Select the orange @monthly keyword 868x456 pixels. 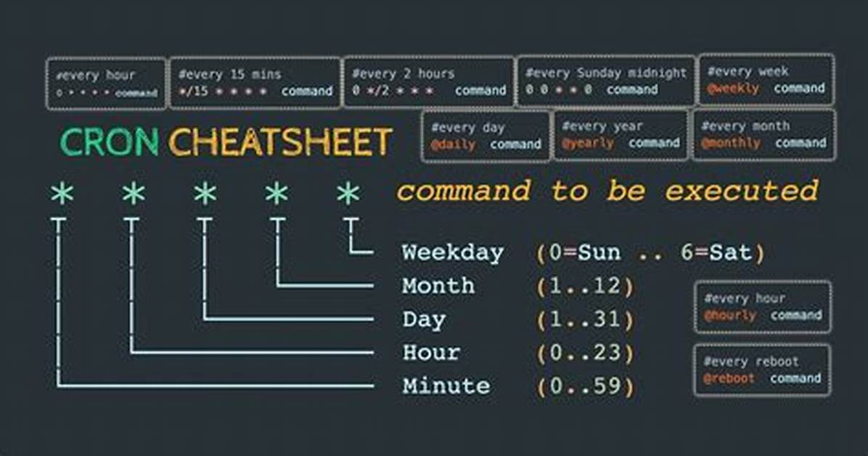point(731,143)
